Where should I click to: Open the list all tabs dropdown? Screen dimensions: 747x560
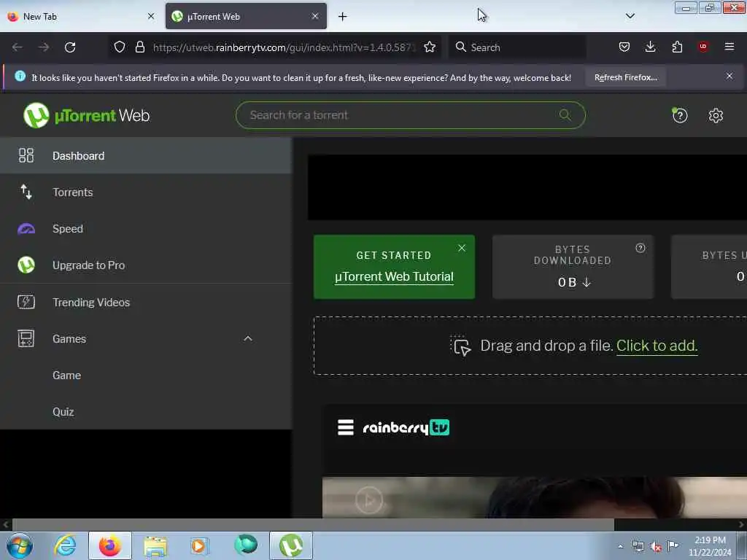pos(630,16)
